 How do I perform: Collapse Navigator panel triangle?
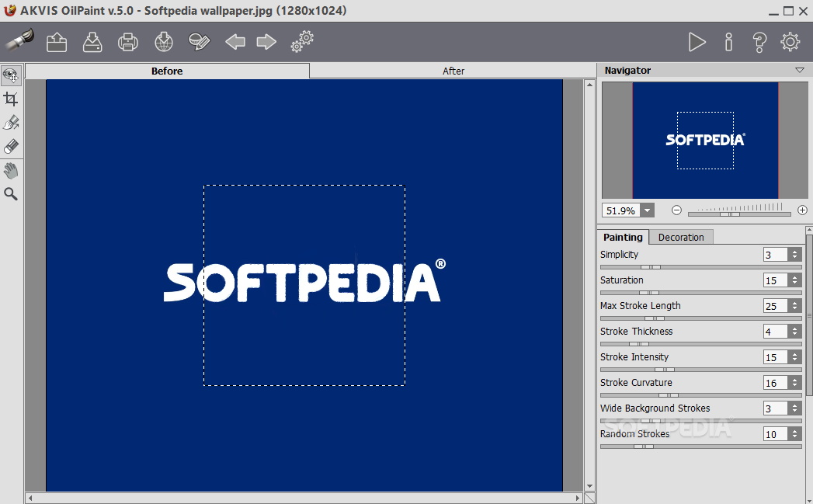pos(800,70)
